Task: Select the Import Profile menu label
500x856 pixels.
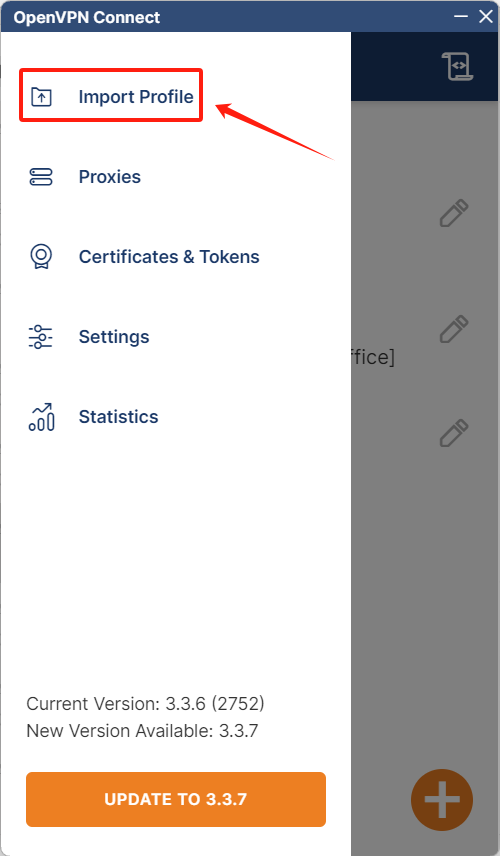Action: coord(136,97)
